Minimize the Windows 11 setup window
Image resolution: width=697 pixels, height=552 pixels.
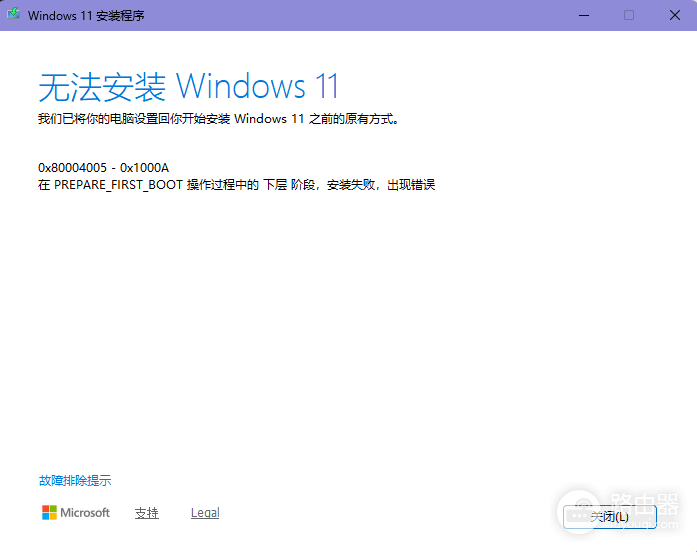[584, 16]
